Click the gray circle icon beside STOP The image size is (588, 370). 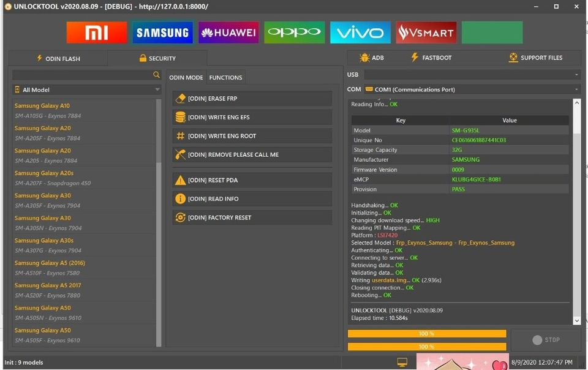click(537, 339)
